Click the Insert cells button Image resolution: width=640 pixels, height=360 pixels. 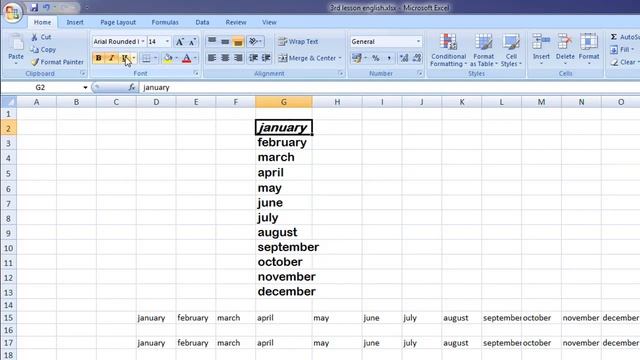[541, 49]
